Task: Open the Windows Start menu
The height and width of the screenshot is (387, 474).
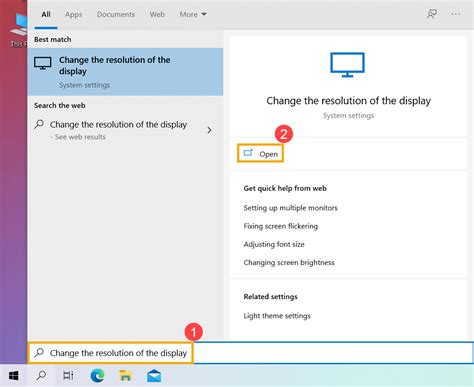Action: coord(13,376)
